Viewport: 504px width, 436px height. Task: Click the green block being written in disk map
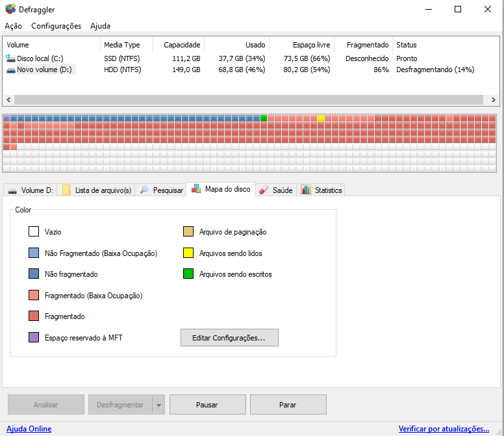pyautogui.click(x=264, y=118)
